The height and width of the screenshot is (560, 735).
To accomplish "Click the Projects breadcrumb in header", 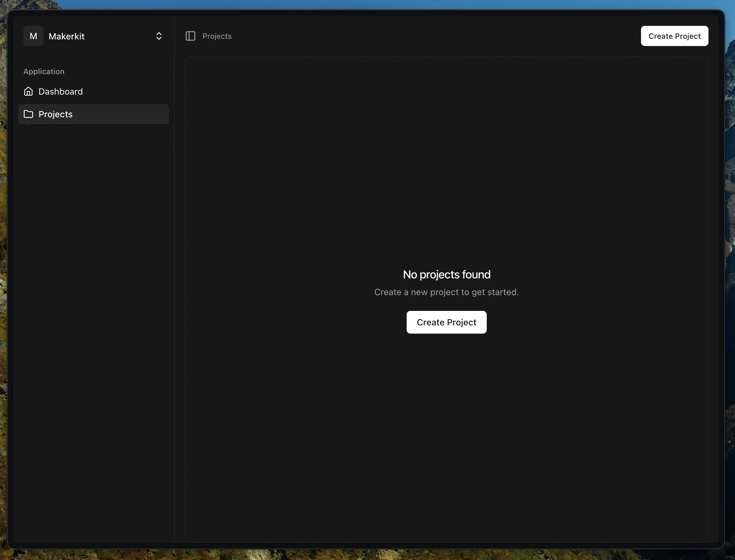I will 217,36.
